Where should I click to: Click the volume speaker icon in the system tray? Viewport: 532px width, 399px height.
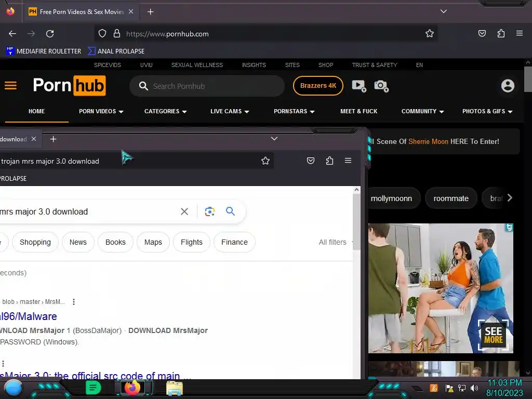[x=474, y=388]
